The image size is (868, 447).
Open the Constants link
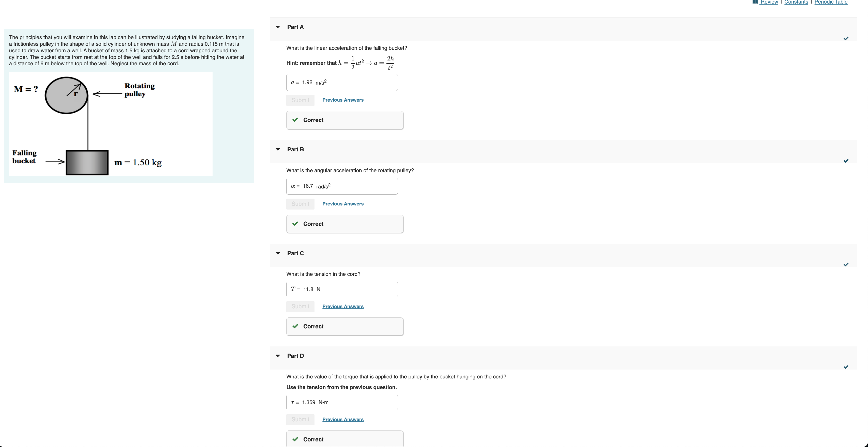[x=796, y=2]
